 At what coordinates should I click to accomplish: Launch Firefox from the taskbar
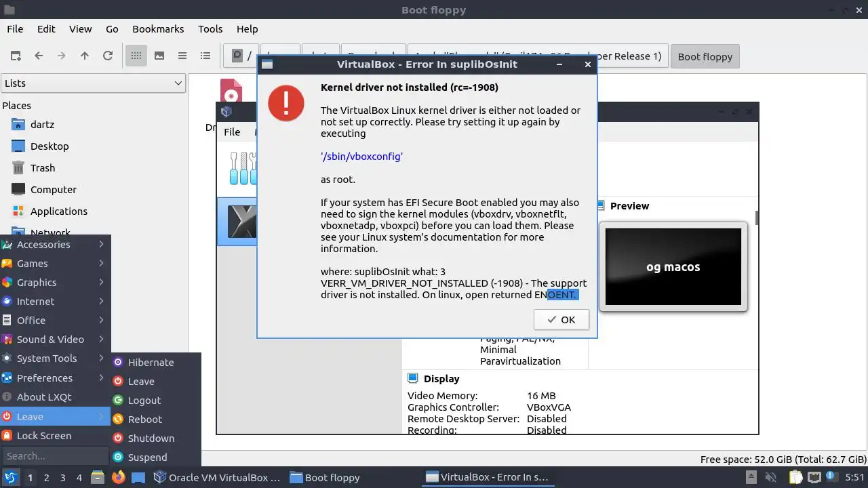pyautogui.click(x=119, y=477)
